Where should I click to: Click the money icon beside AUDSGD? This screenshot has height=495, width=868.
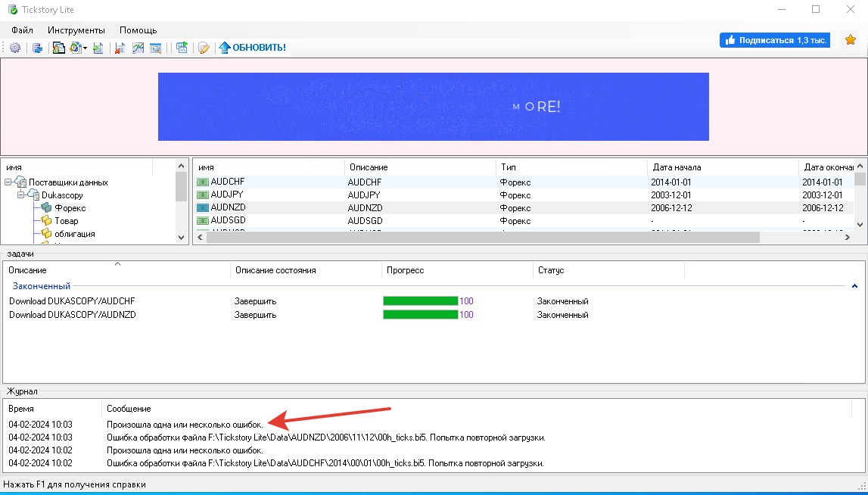203,220
